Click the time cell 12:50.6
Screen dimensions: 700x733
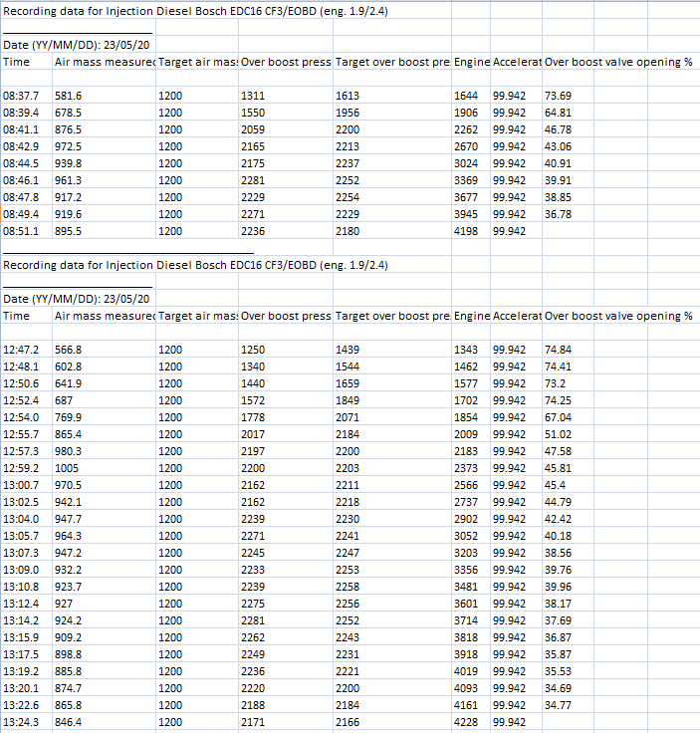(21, 383)
